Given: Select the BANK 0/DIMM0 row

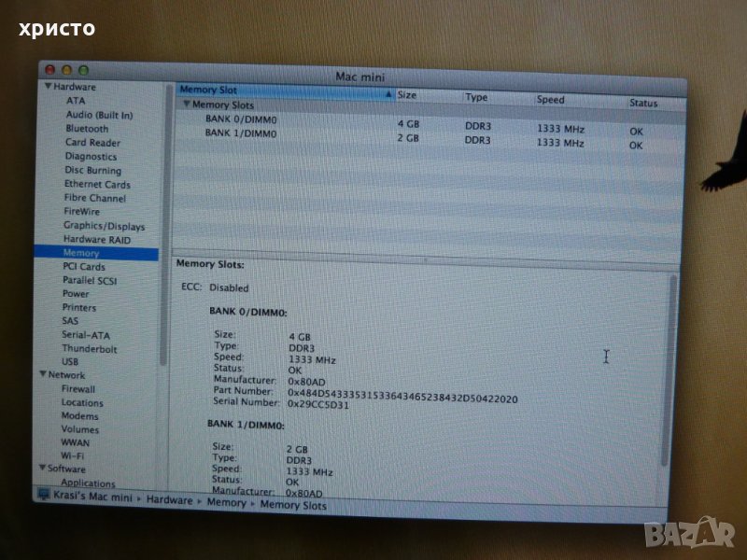Looking at the screenshot, I should 241,120.
